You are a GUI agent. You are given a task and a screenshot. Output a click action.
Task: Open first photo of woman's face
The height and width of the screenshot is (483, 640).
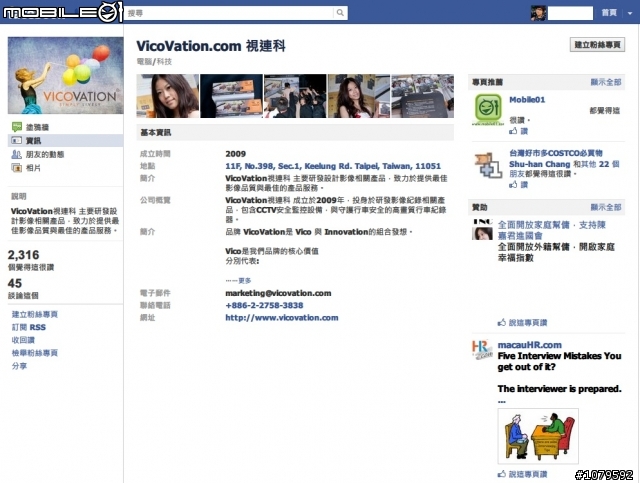167,96
